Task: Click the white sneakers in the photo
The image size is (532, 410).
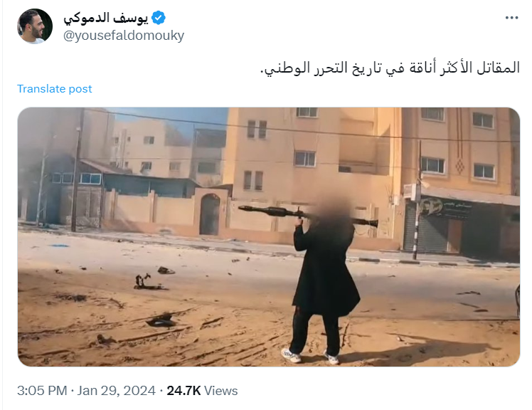Action: click(310, 357)
